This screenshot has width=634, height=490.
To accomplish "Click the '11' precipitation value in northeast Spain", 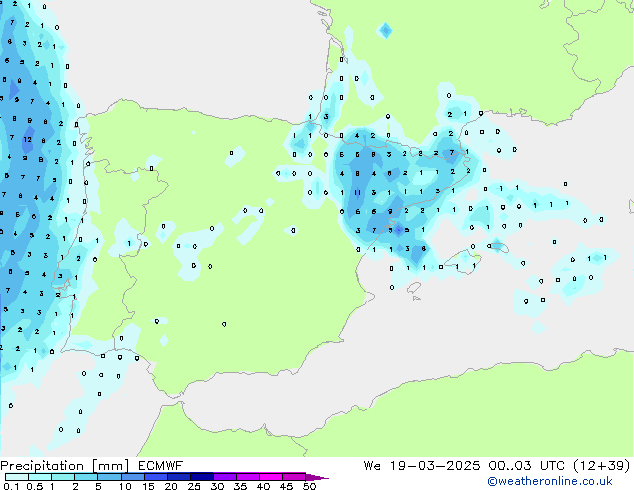I will tap(357, 192).
